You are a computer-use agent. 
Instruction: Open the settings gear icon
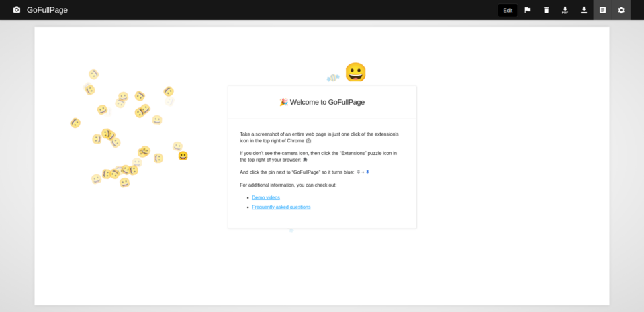coord(621,10)
